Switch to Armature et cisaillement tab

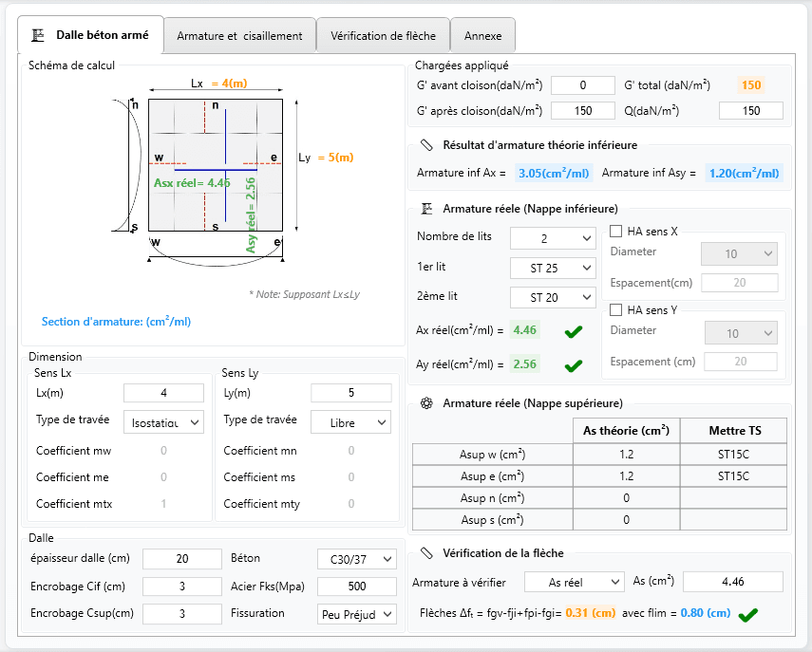(239, 36)
